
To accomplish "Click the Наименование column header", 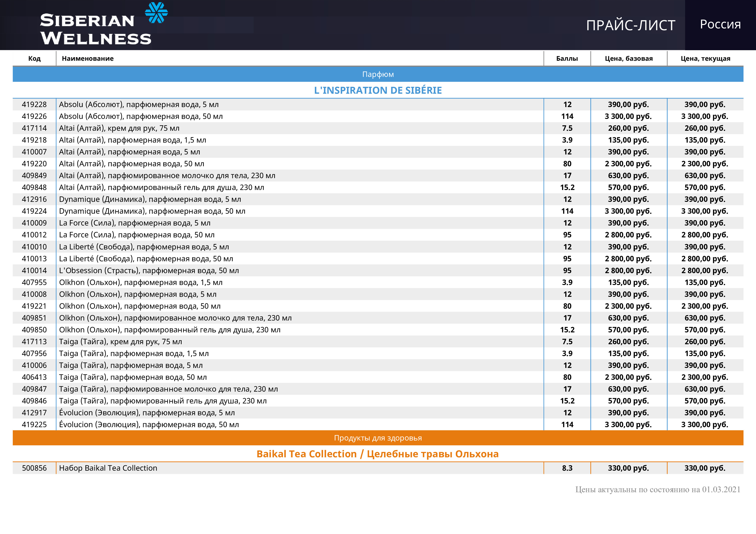I will click(87, 59).
